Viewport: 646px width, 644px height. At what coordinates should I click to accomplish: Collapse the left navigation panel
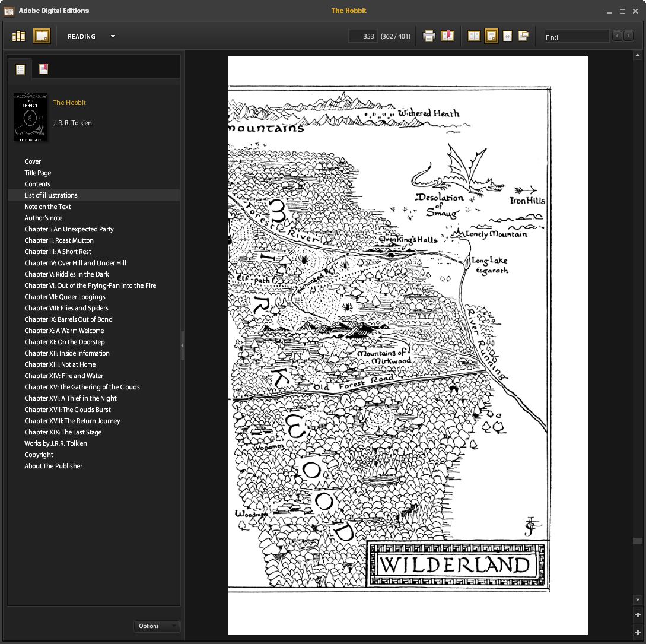click(182, 345)
